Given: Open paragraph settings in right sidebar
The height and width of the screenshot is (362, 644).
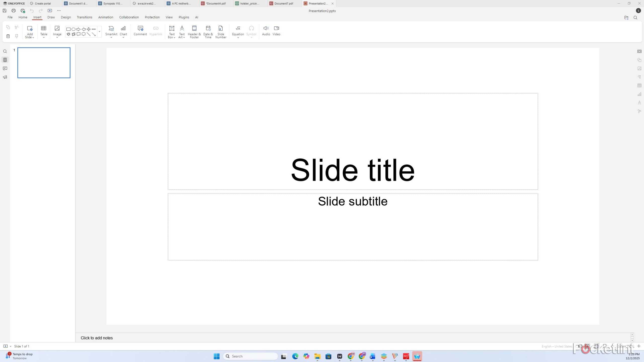Looking at the screenshot, I should coord(639,77).
